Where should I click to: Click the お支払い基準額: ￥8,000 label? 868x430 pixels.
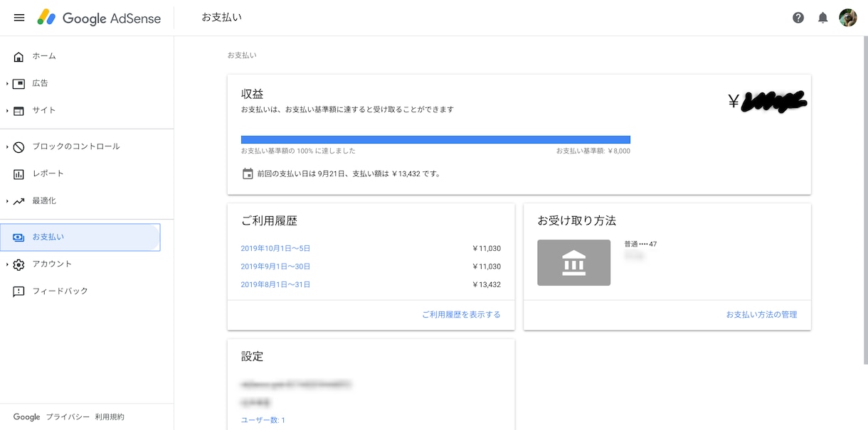click(x=593, y=151)
